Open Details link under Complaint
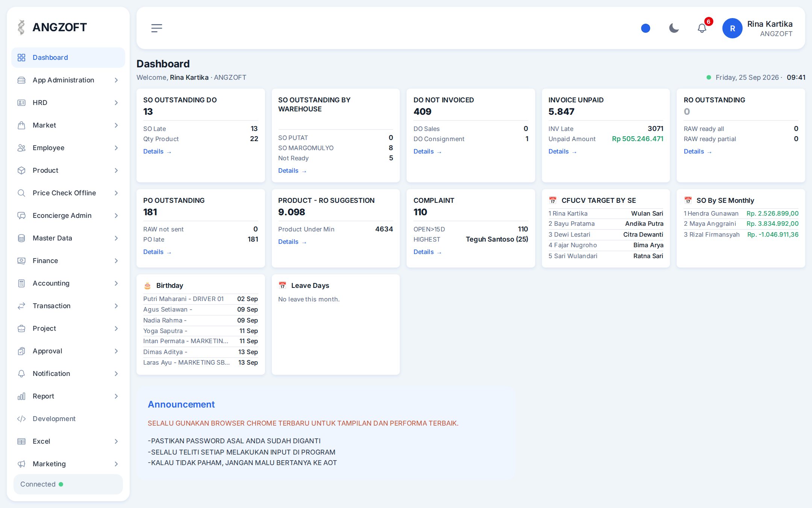The height and width of the screenshot is (508, 812). click(427, 252)
